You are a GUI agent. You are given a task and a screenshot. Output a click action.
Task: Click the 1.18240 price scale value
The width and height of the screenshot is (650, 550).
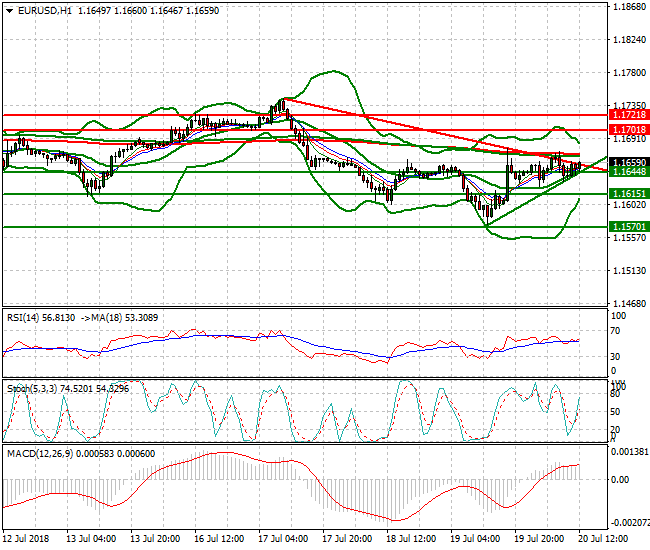630,40
